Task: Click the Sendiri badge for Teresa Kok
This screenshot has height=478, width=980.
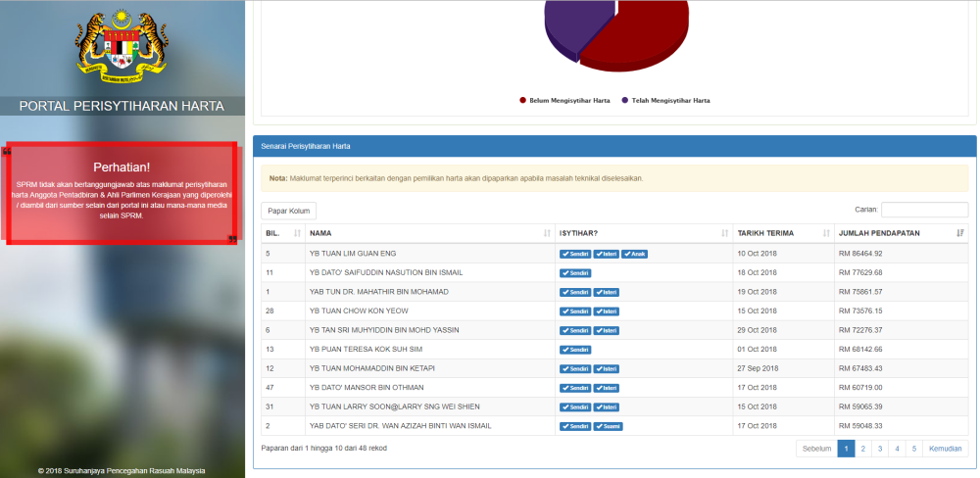Action: click(575, 350)
